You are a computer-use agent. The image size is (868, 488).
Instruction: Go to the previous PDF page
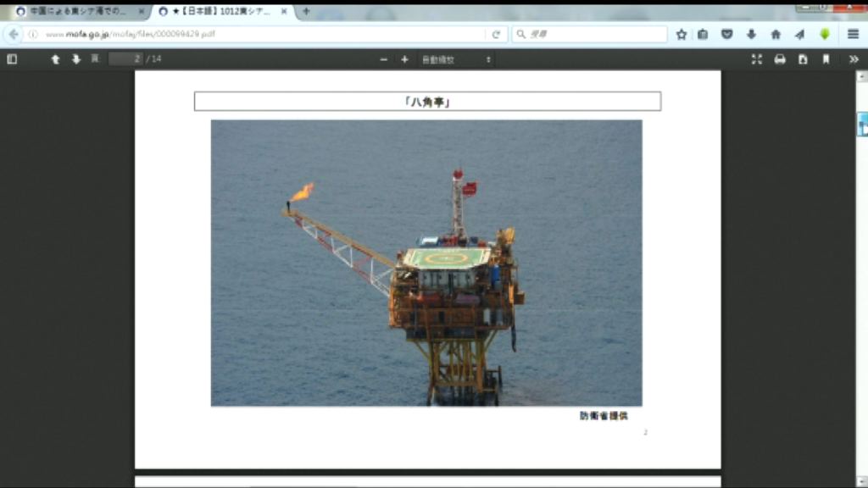pos(55,59)
